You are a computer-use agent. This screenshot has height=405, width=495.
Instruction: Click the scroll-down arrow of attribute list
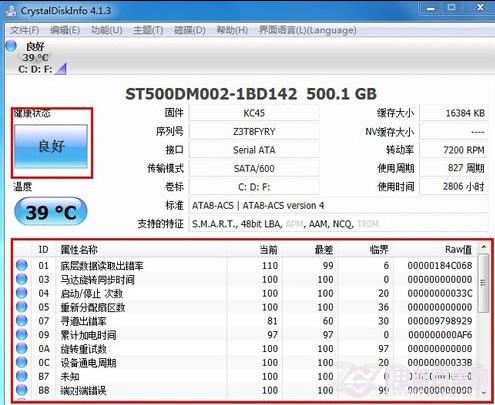pyautogui.click(x=484, y=393)
